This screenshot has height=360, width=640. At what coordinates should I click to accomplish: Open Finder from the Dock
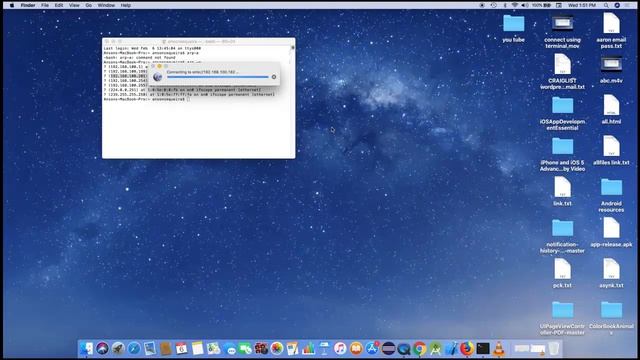pos(86,349)
